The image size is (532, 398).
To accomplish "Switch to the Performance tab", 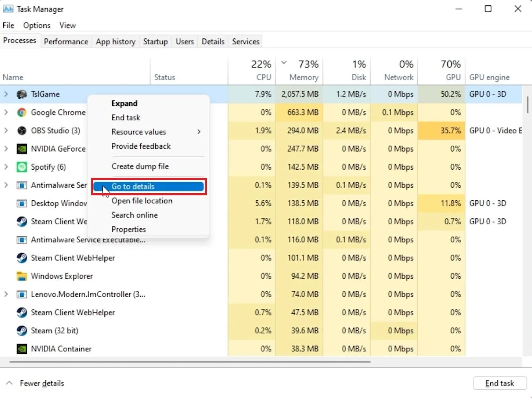I will pos(66,41).
